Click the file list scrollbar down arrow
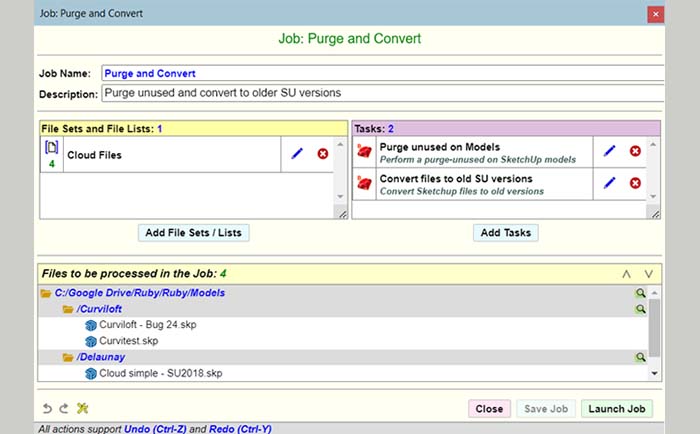 [655, 374]
